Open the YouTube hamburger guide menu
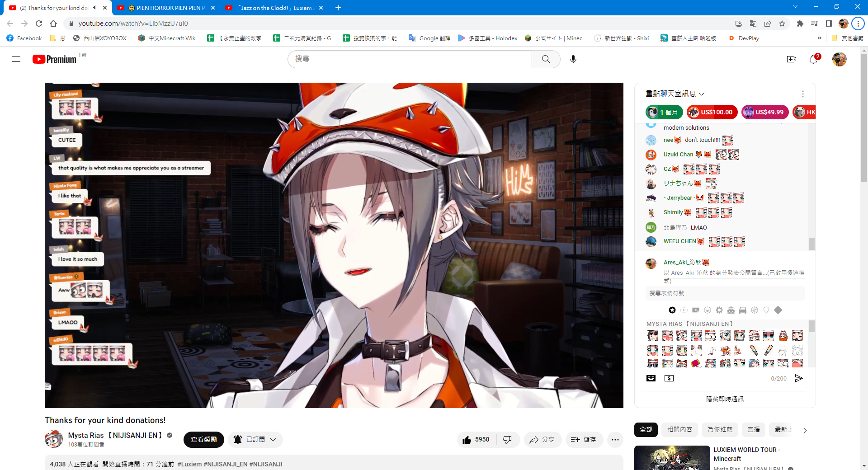The height and width of the screenshot is (470, 868). point(16,59)
